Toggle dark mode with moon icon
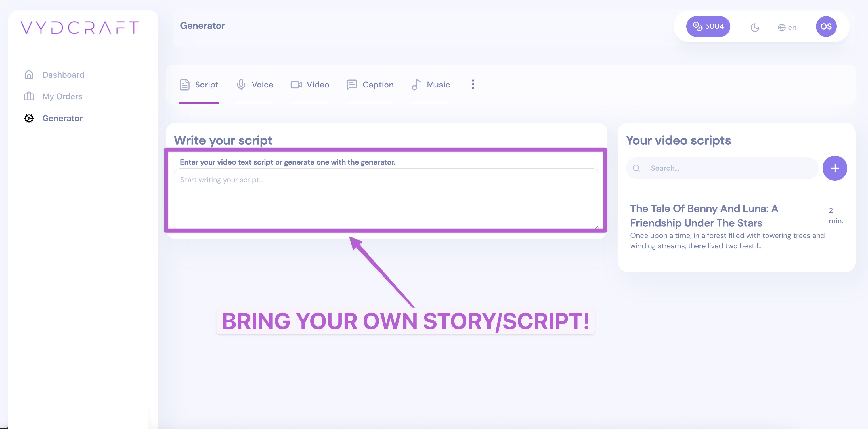 click(x=755, y=27)
